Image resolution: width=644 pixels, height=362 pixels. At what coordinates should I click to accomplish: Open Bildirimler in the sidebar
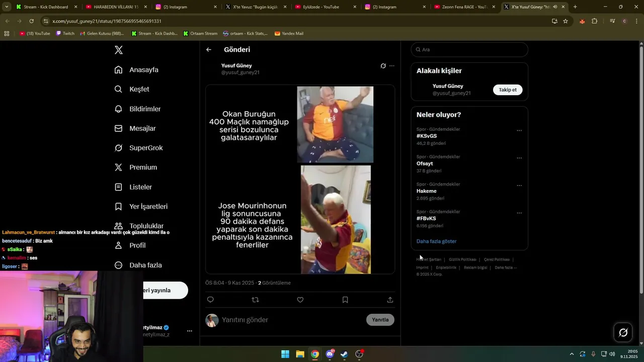(x=137, y=109)
